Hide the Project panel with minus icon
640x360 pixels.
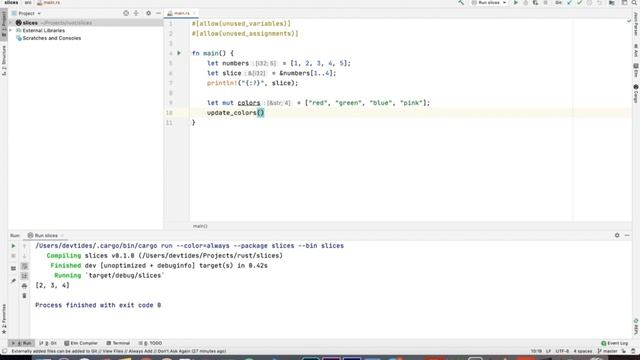[158, 13]
